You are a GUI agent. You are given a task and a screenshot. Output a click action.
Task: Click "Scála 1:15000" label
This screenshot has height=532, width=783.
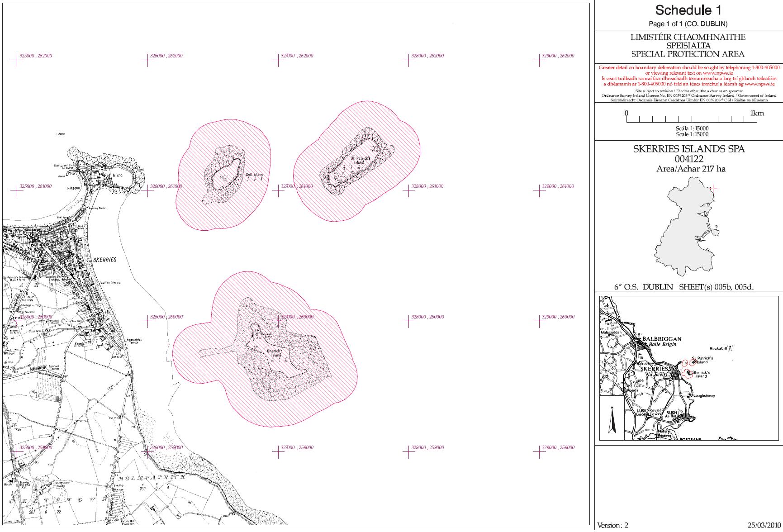click(692, 128)
